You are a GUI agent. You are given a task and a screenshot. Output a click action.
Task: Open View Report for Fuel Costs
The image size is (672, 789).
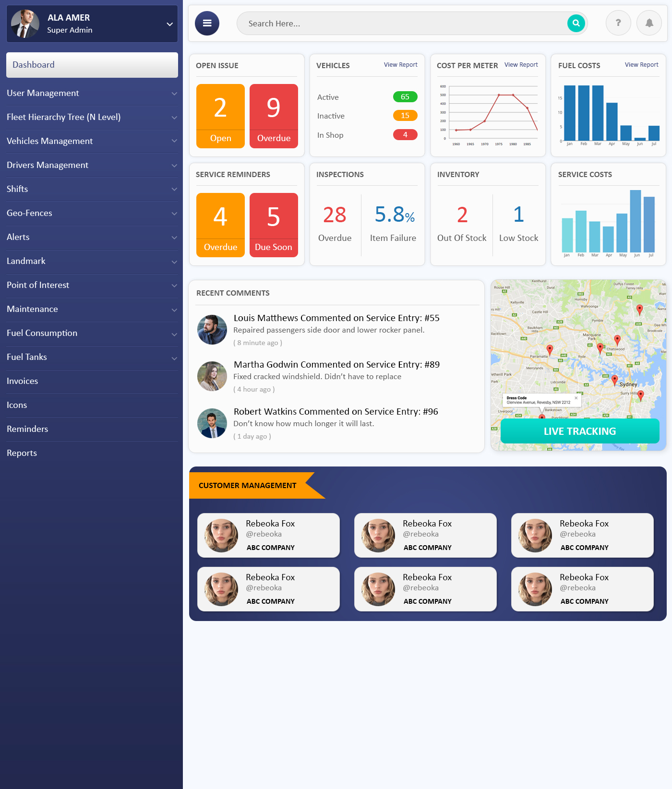click(641, 65)
